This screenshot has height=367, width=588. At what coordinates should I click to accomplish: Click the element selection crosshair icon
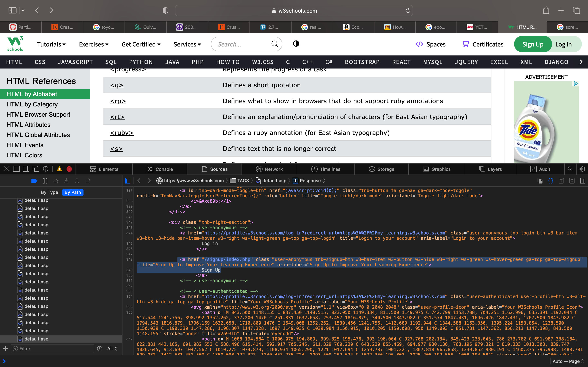coord(46,169)
